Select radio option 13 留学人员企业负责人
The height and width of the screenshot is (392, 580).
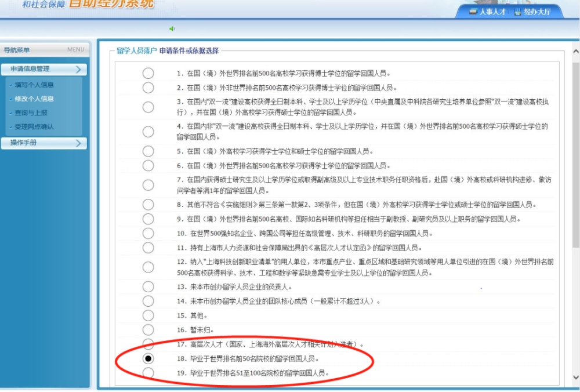[x=148, y=286]
